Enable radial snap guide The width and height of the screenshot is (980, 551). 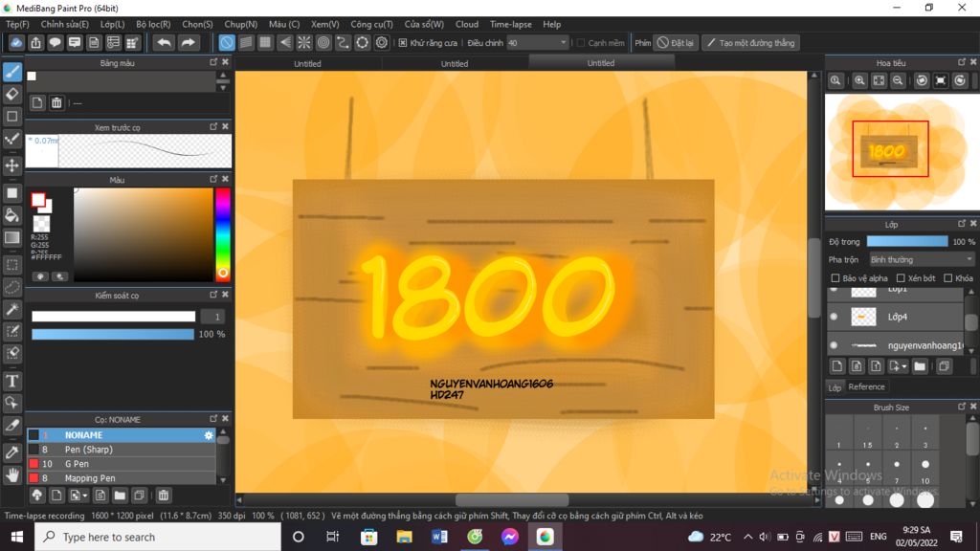click(303, 42)
